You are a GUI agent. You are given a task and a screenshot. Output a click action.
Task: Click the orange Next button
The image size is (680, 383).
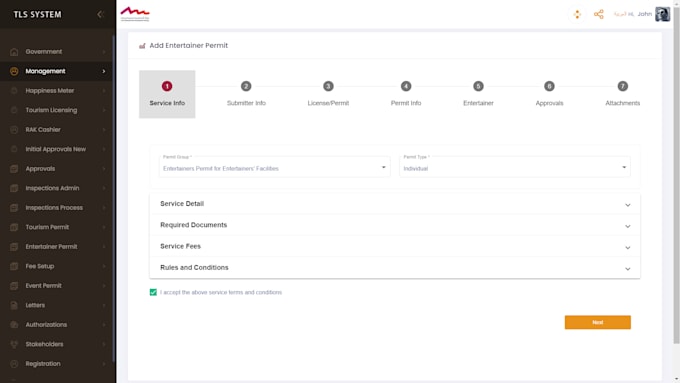(598, 322)
